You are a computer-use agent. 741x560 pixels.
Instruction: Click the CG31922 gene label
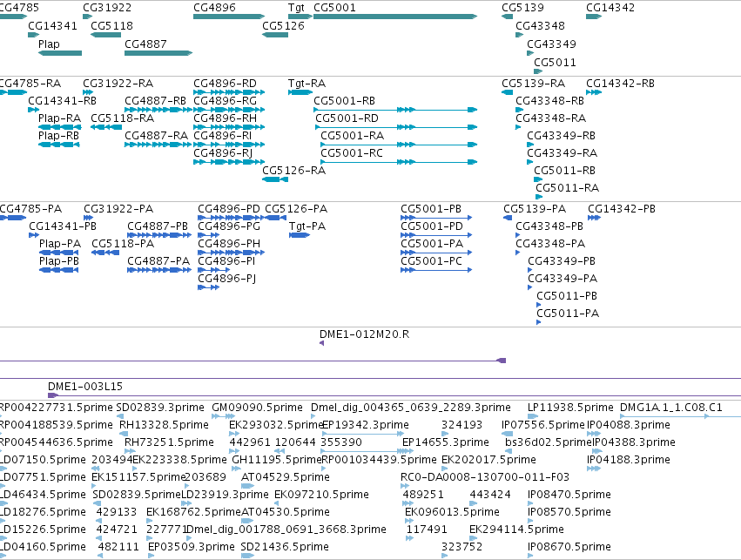[107, 8]
